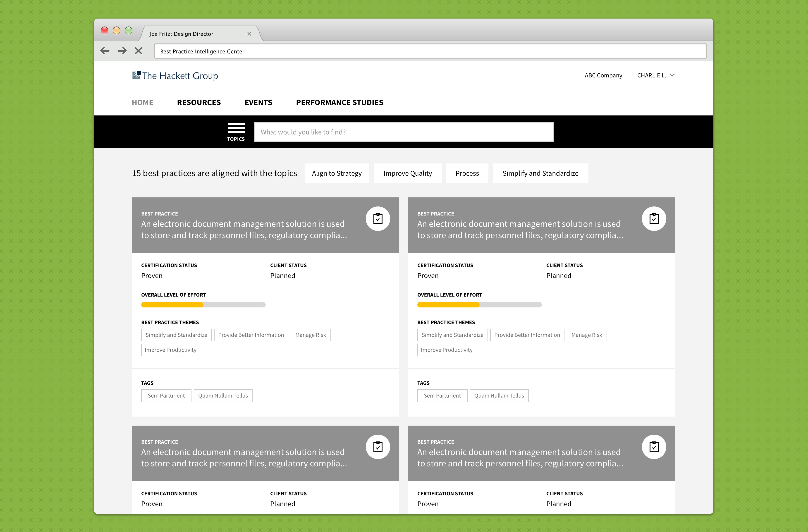Click Quam Nullam Tellus tag in top-right card
This screenshot has height=532, width=808.
pos(499,396)
